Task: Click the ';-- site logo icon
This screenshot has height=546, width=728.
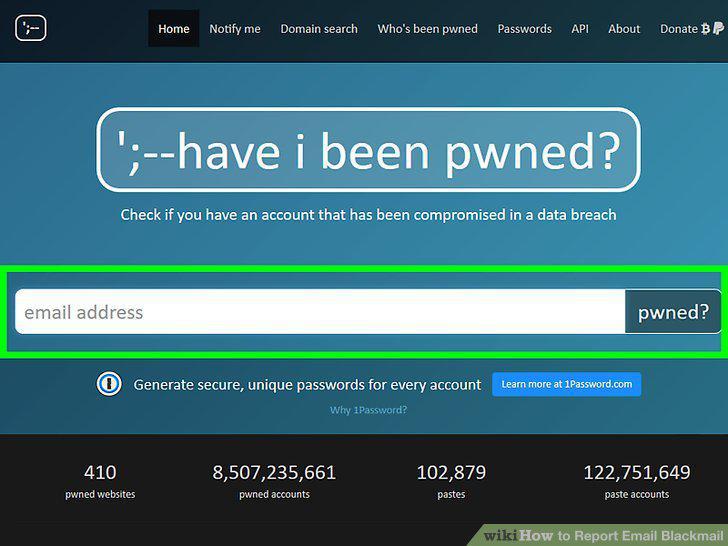Action: [31, 28]
